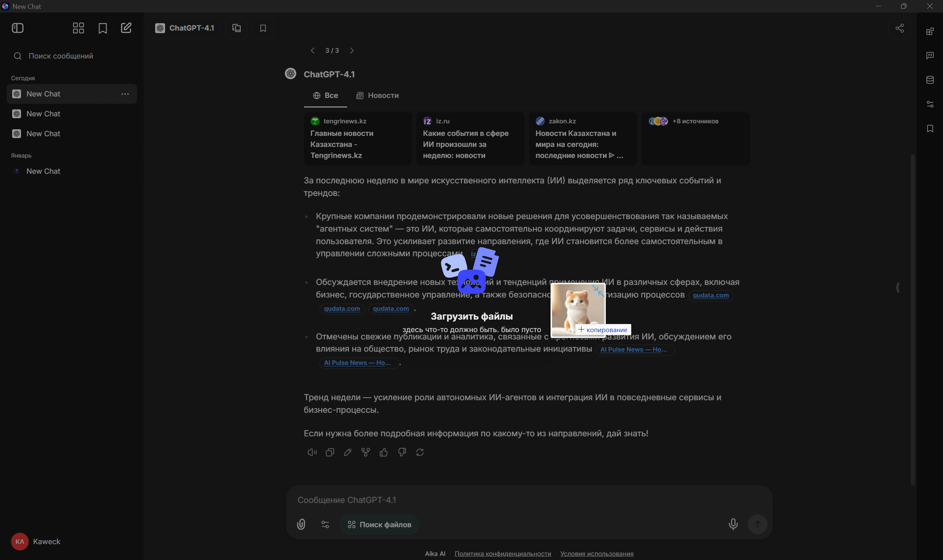Open second New Chat under Сегодня
Image resolution: width=943 pixels, height=560 pixels.
click(72, 114)
